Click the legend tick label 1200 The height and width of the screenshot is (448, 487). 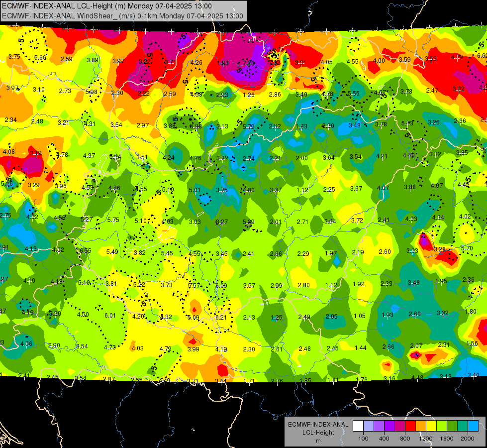coord(426,439)
